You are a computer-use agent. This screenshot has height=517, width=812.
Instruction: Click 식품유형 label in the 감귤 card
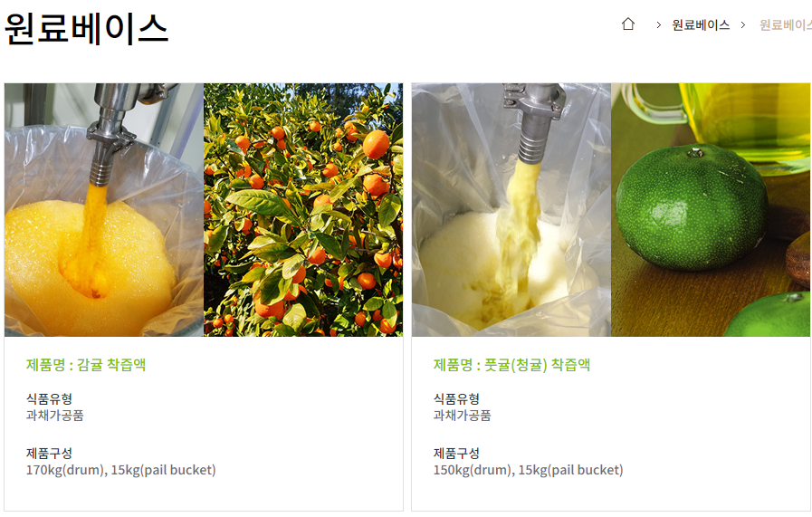click(x=49, y=399)
